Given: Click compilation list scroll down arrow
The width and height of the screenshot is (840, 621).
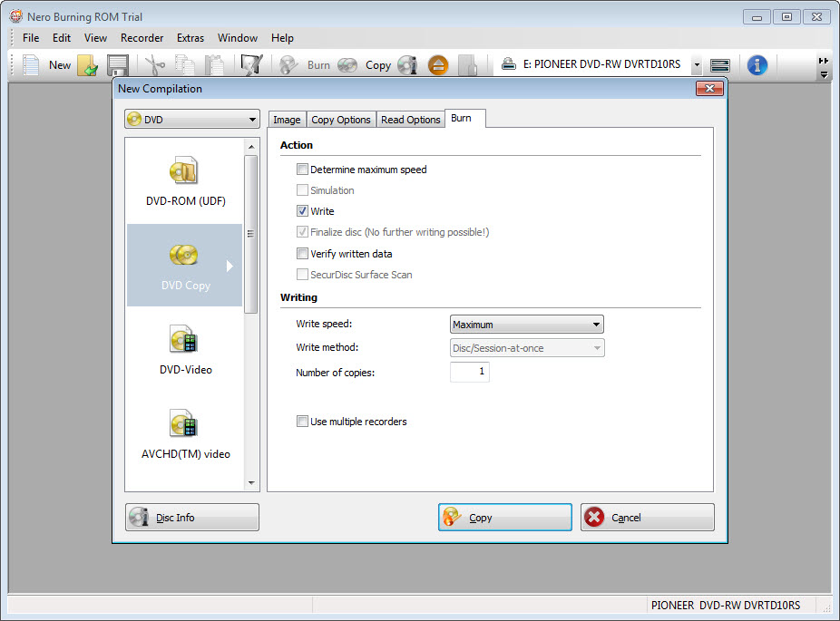Looking at the screenshot, I should click(x=251, y=483).
